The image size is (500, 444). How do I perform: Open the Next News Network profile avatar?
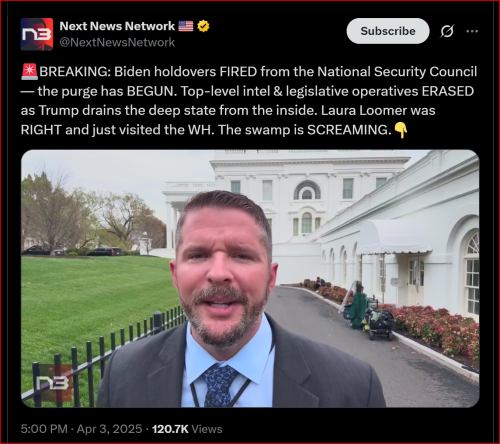(x=37, y=34)
